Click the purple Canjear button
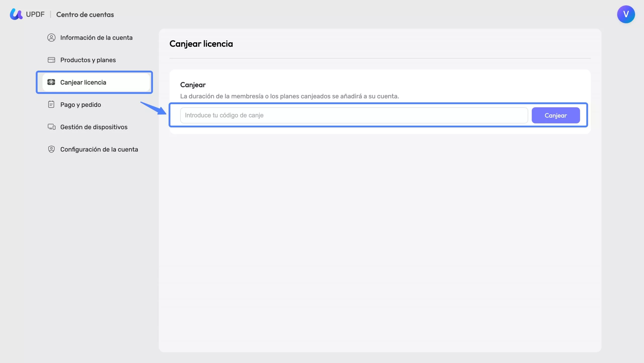644x363 pixels. [556, 115]
